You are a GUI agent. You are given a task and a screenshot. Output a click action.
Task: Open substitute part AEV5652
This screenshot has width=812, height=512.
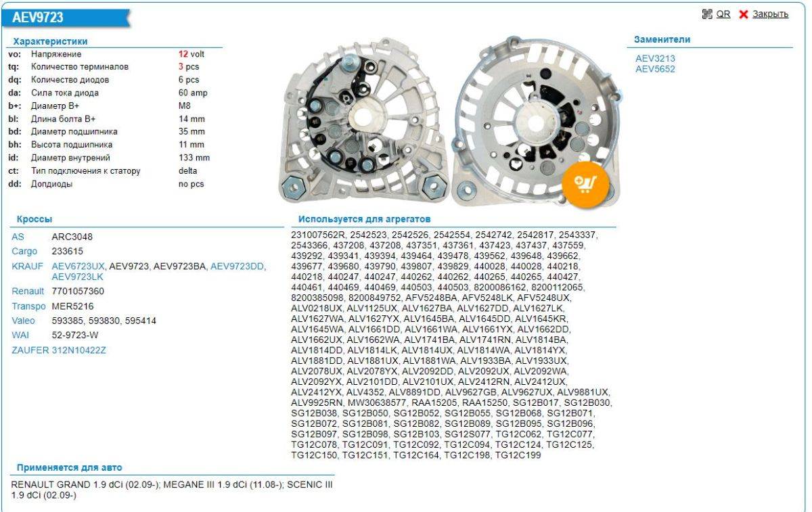coord(655,69)
